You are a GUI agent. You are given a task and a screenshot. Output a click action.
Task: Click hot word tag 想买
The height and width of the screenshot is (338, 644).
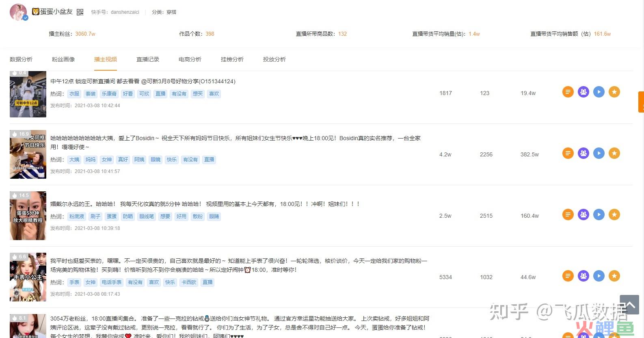point(198,94)
